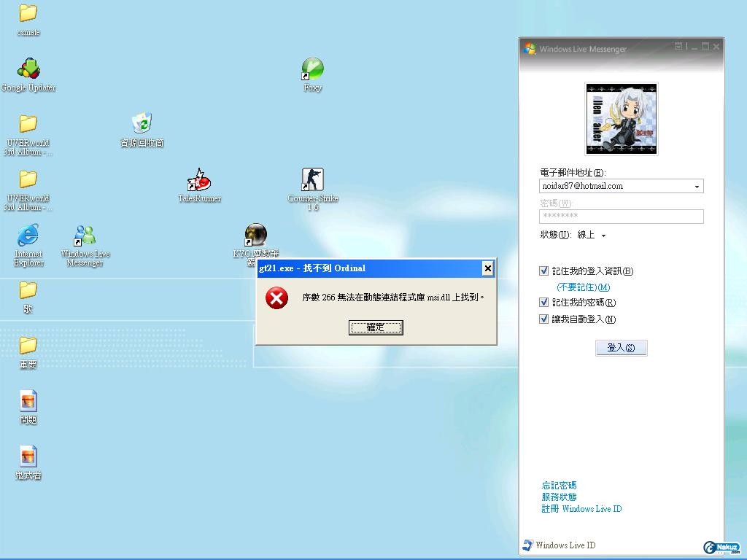Click the 確定 button in error dialog
This screenshot has height=560, width=747.
click(x=376, y=327)
